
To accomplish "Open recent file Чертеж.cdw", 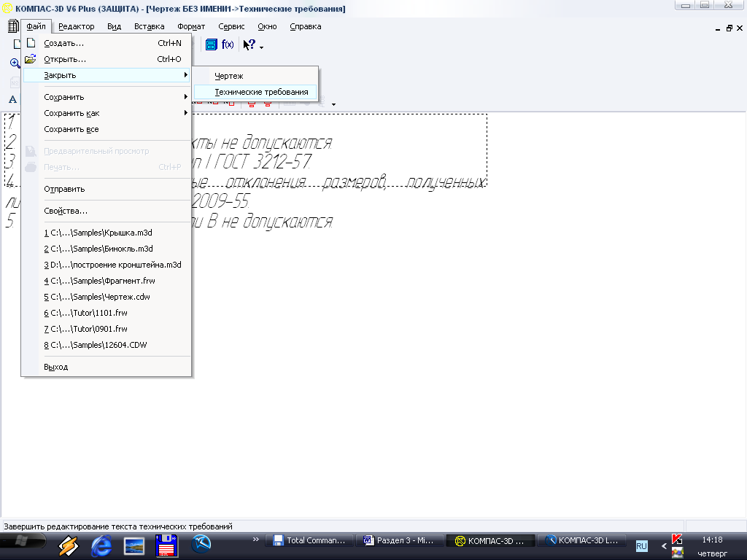I will [107, 297].
